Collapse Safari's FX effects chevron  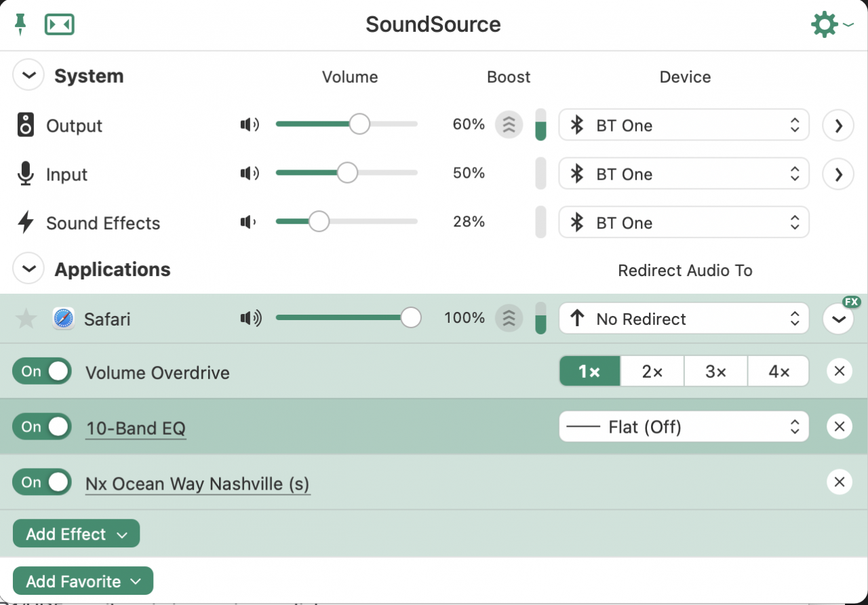pyautogui.click(x=838, y=319)
